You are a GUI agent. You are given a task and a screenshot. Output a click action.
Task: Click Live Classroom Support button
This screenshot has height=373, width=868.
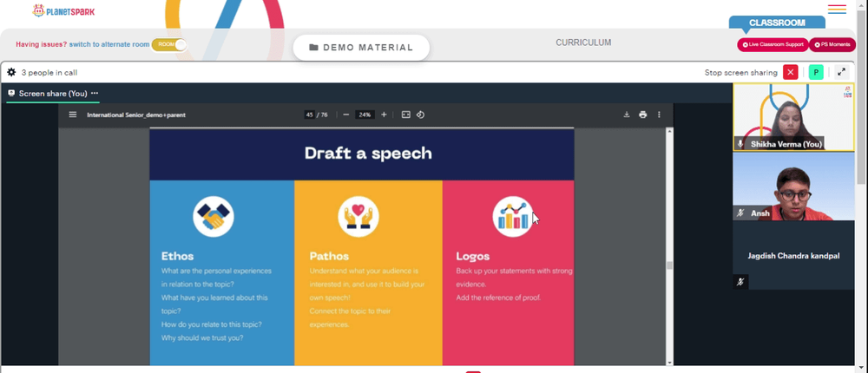click(773, 45)
